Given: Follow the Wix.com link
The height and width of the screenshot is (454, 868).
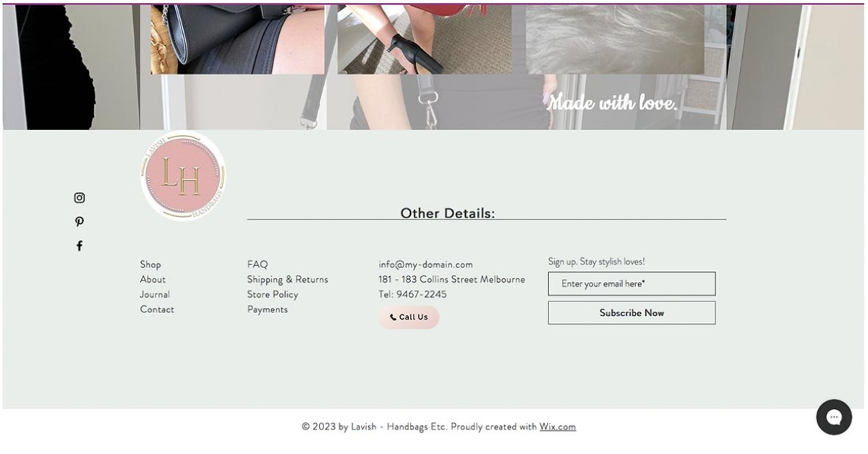Looking at the screenshot, I should [x=558, y=427].
